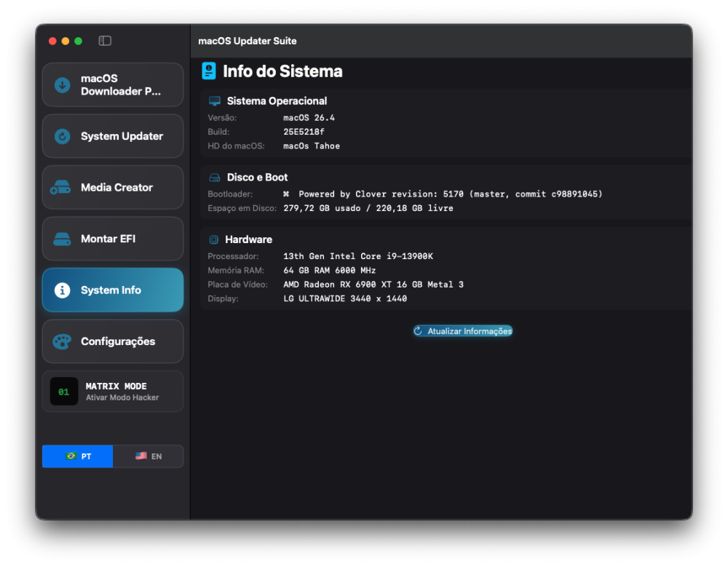Click the Display label
Image resolution: width=728 pixels, height=567 pixels.
[223, 298]
